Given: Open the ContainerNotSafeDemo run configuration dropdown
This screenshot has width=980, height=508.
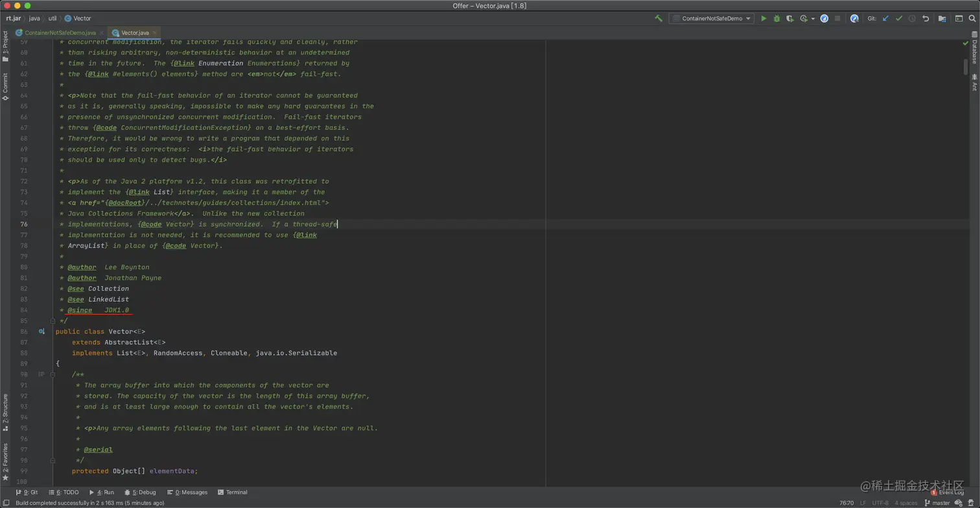Looking at the screenshot, I should point(711,19).
